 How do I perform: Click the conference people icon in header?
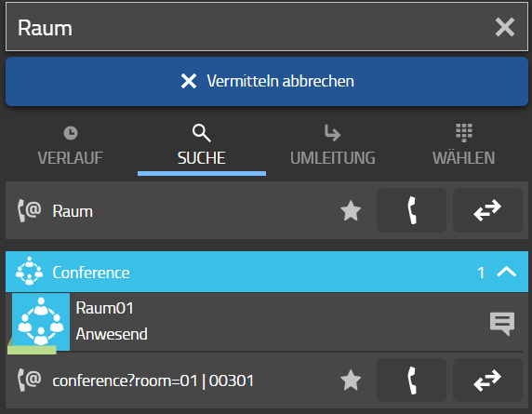29,271
